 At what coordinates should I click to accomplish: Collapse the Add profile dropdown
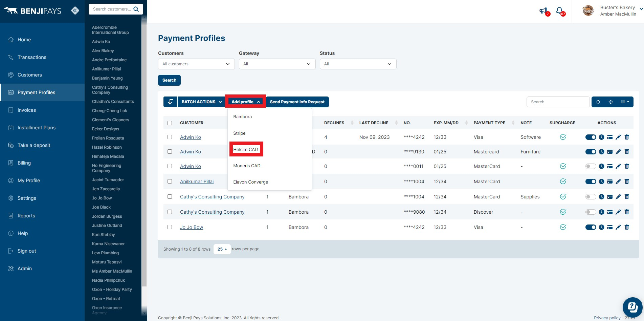[x=246, y=102]
